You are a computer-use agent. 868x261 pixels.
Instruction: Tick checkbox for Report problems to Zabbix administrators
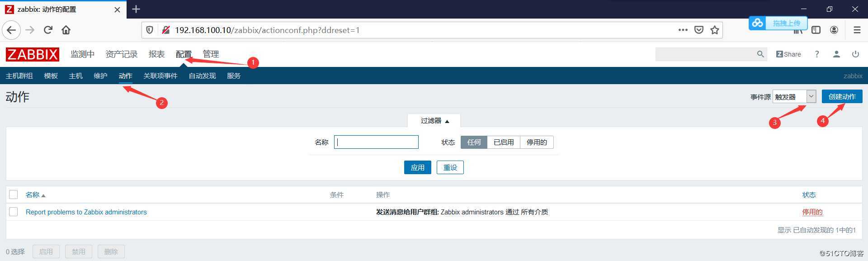pos(14,212)
